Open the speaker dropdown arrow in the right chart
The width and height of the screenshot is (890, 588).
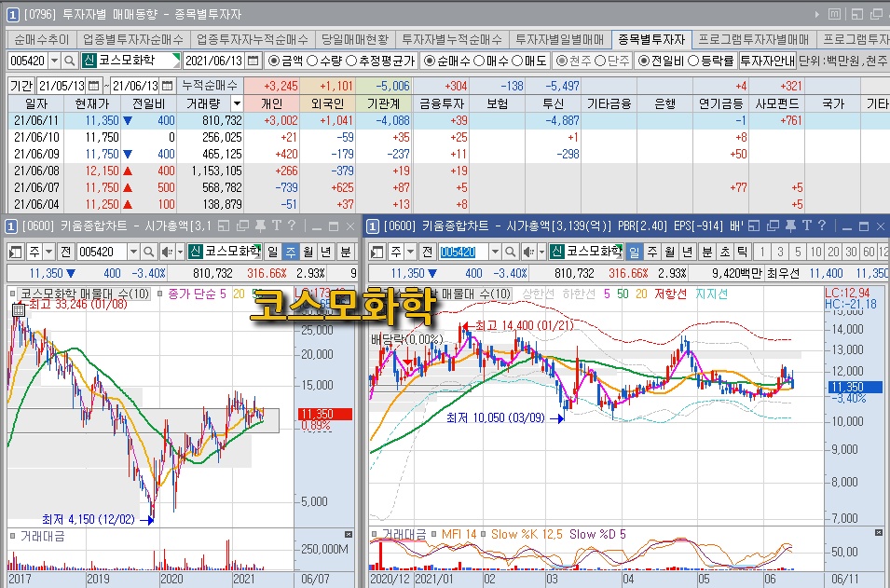(542, 252)
